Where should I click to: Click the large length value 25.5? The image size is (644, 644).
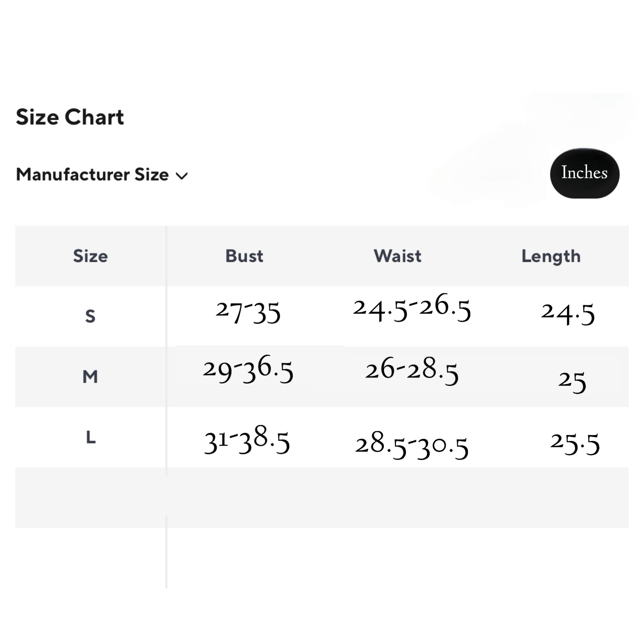tap(574, 443)
